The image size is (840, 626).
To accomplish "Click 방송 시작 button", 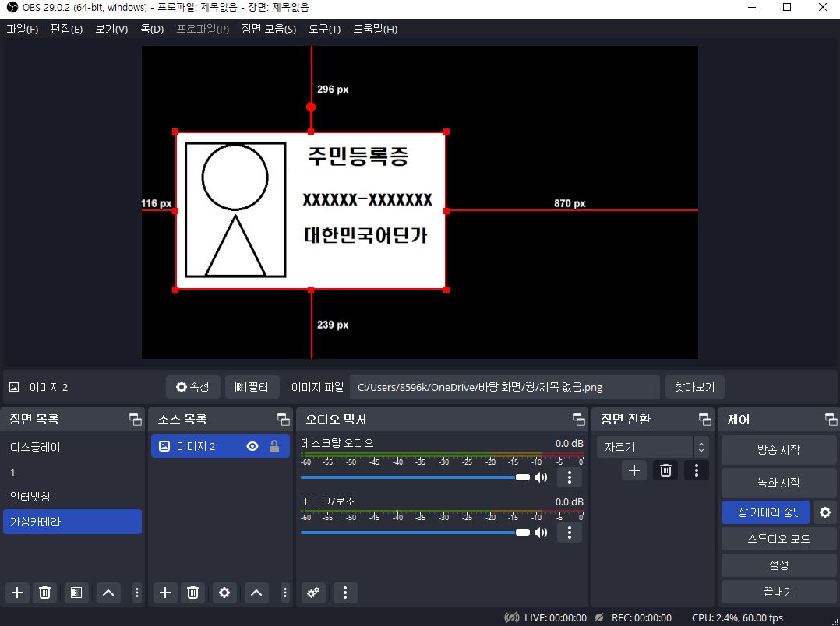I will 778,450.
